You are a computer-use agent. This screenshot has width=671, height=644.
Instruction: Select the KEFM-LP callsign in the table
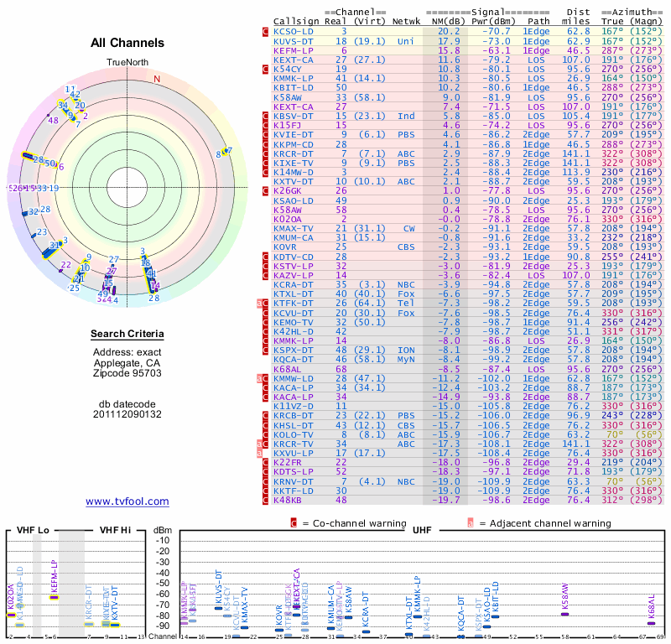294,50
